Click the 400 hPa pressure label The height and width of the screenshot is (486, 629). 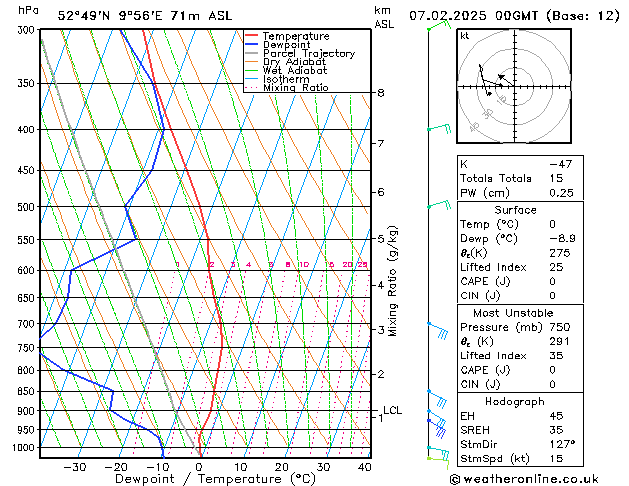(x=28, y=130)
